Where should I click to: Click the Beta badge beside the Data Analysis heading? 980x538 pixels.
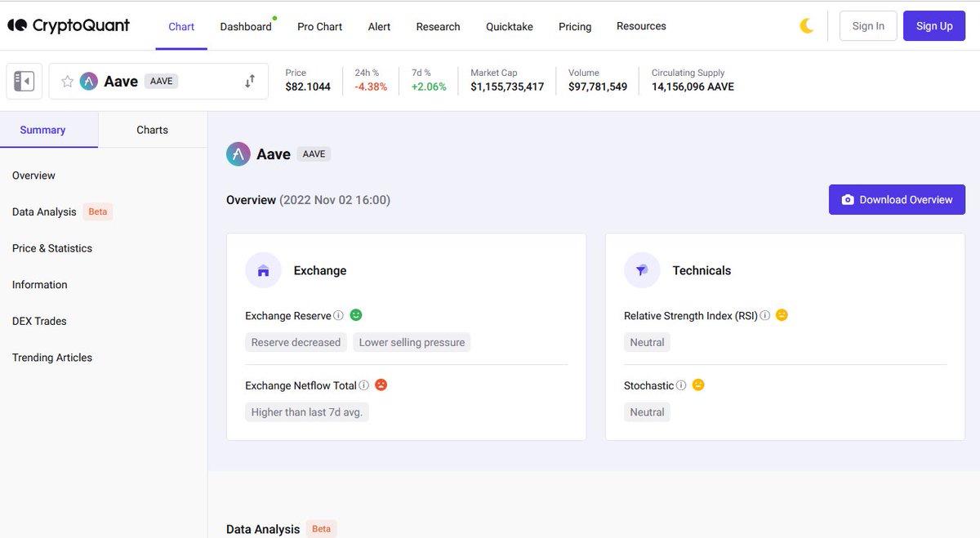(x=322, y=529)
